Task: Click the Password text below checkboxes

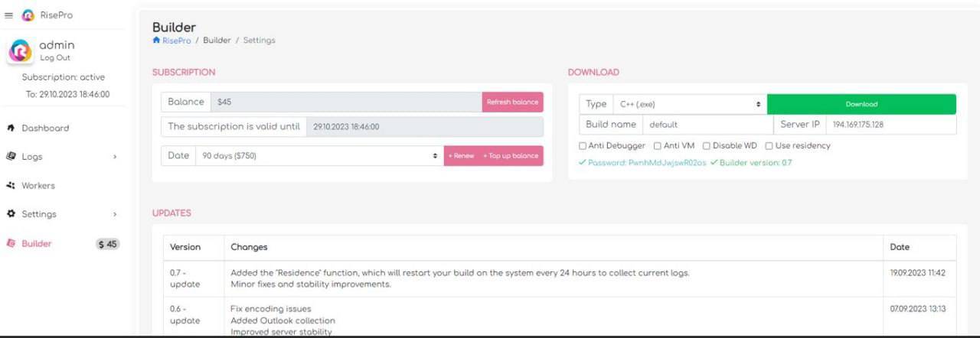Action: (642, 163)
